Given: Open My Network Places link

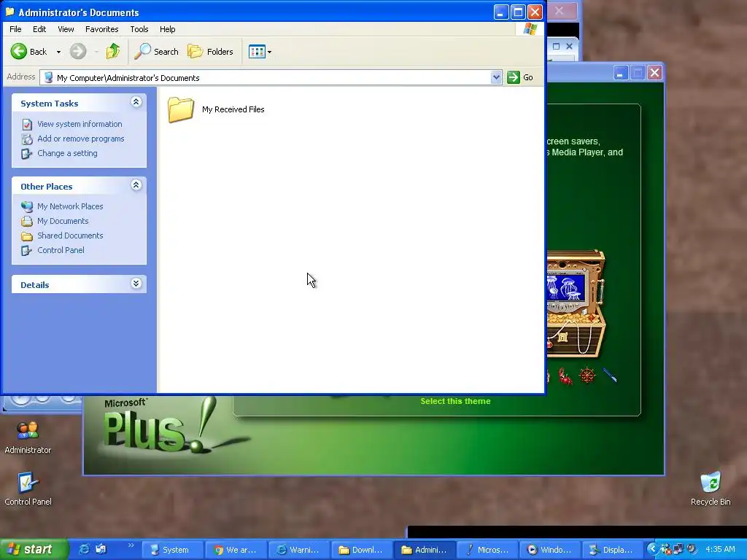Looking at the screenshot, I should pos(70,206).
